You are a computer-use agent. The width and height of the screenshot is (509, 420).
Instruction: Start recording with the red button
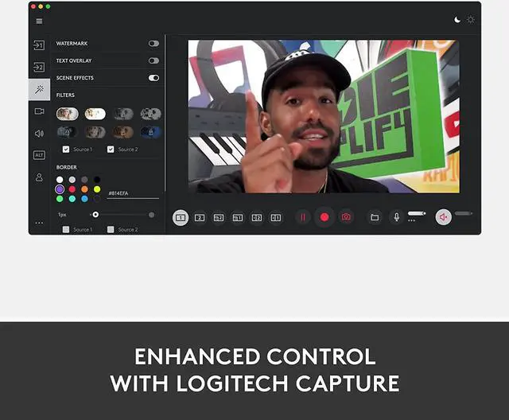[x=324, y=217]
